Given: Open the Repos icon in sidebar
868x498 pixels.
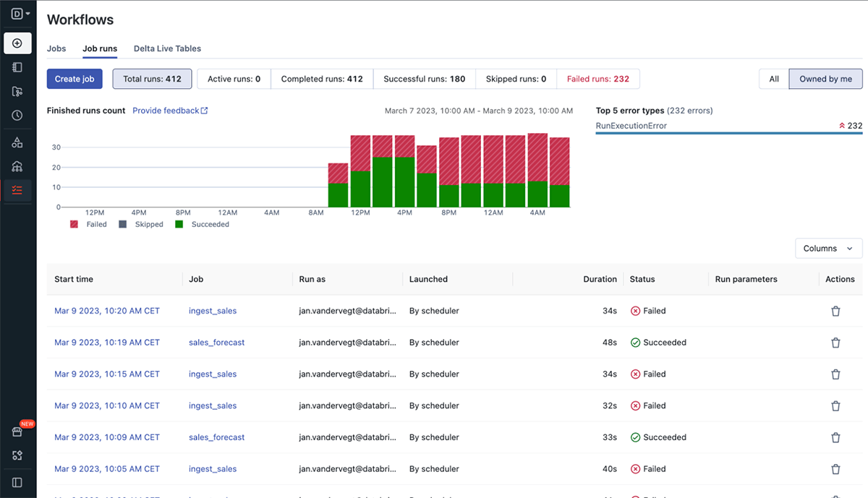Looking at the screenshot, I should tap(17, 91).
